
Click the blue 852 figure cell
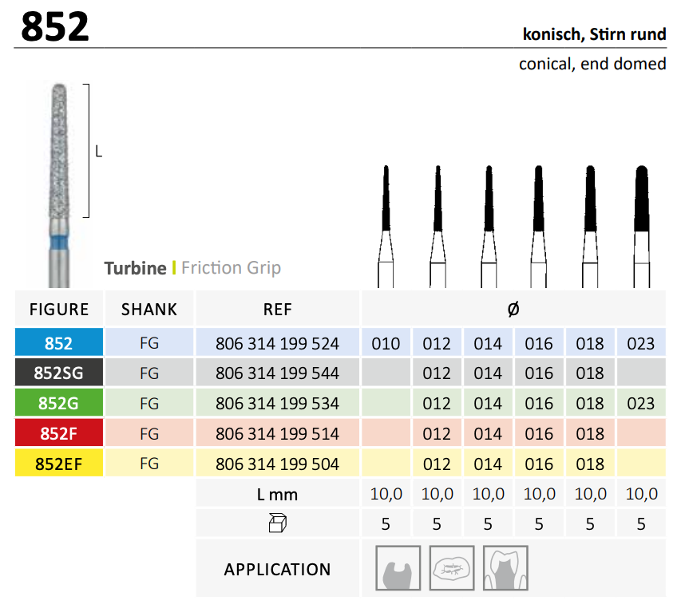coord(59,342)
